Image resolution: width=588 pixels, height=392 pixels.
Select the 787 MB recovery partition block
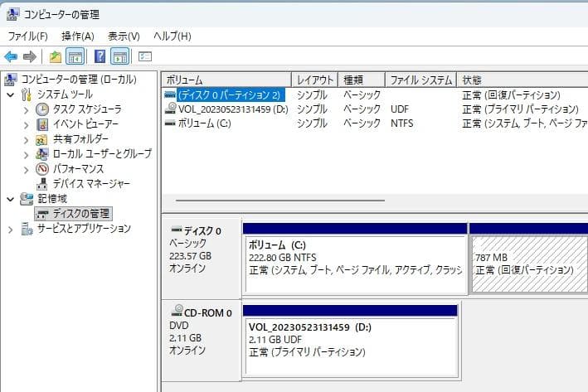pos(528,259)
